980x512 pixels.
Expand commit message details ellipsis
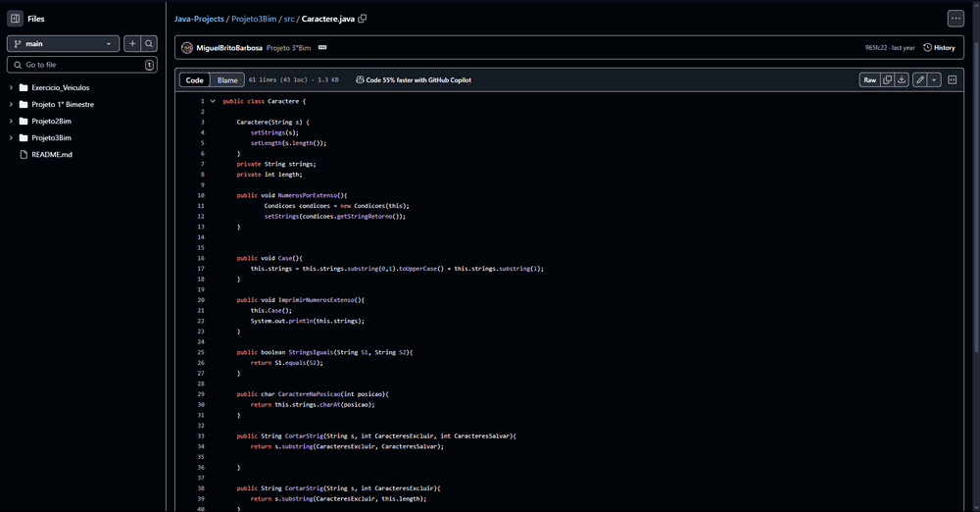(322, 47)
